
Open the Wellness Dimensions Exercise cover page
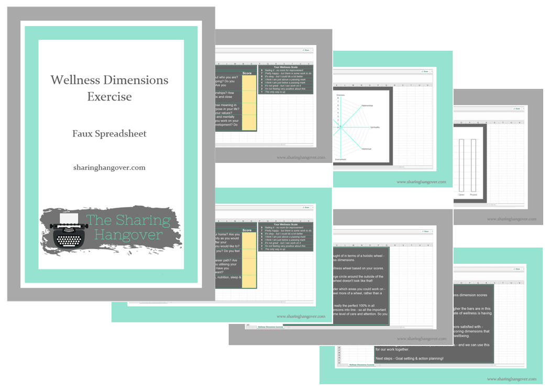[x=111, y=154]
